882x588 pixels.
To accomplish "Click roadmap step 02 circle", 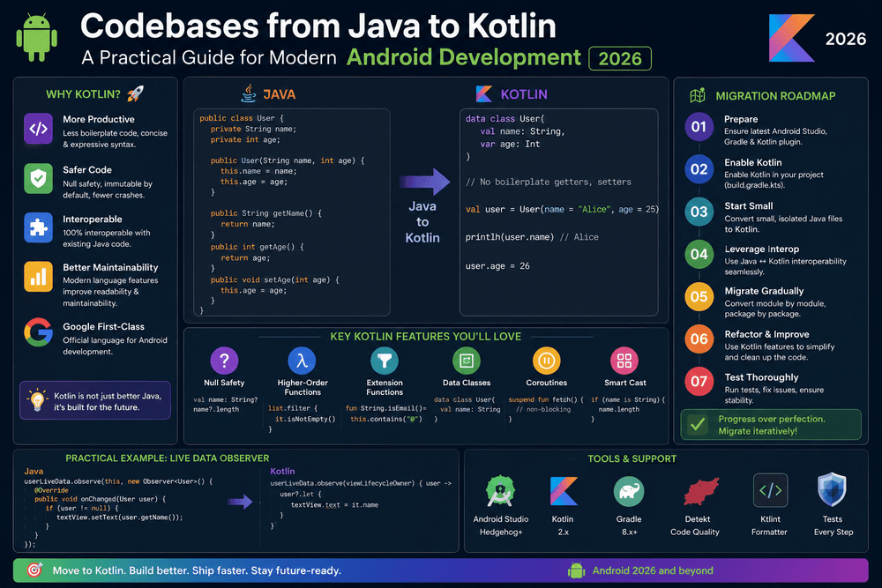I will [699, 169].
